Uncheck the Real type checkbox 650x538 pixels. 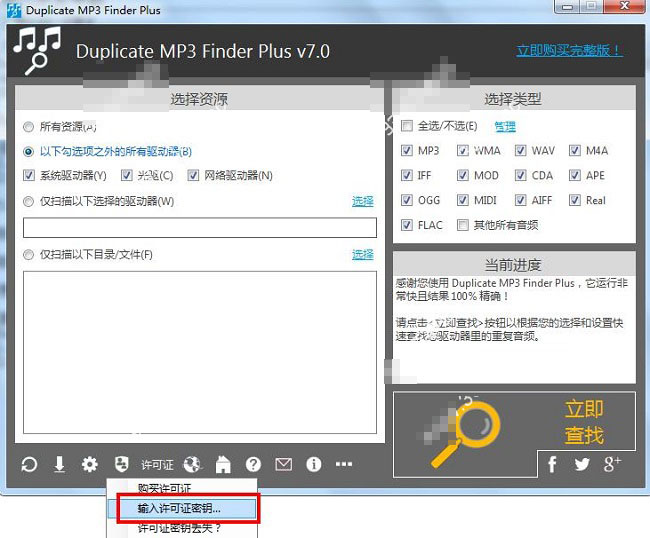(575, 200)
